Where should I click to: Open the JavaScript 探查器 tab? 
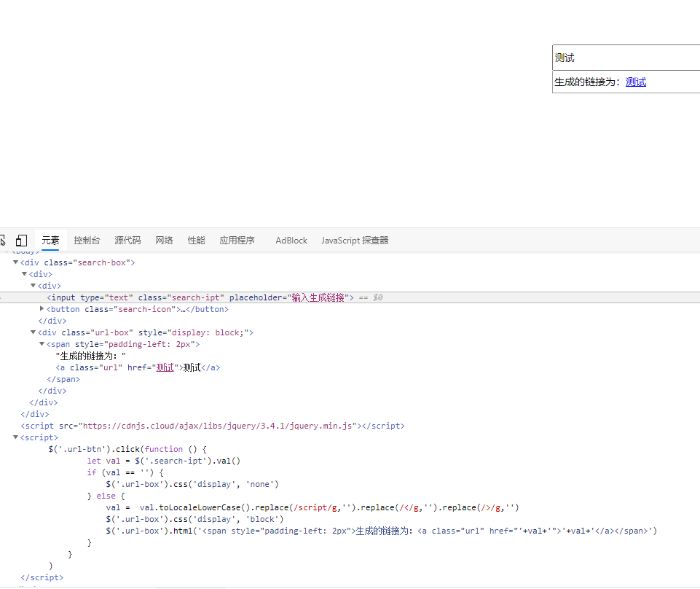355,241
